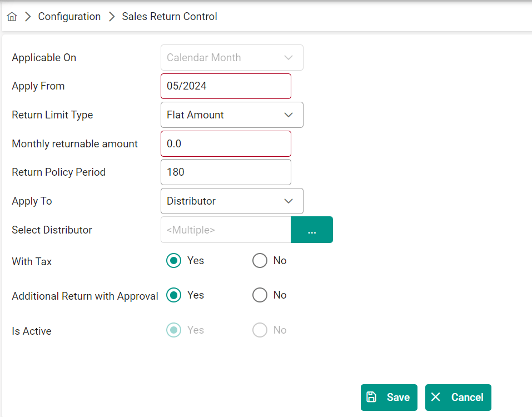Open the Apply To dropdown

pos(232,201)
